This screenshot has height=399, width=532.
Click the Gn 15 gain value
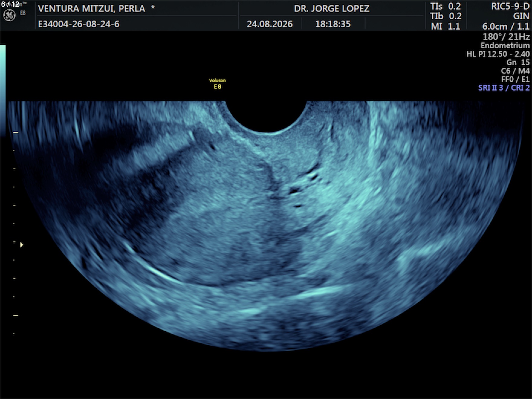tap(518, 62)
